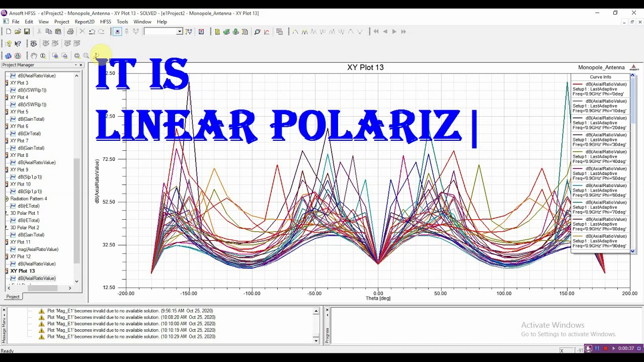Select the Pan hand tool
Screen dimensions: 644x362
[x=34, y=56]
